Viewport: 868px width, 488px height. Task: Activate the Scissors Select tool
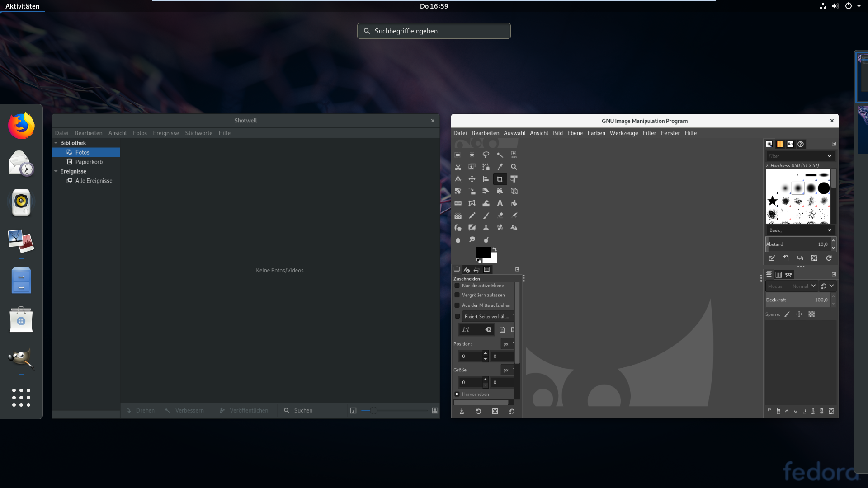pyautogui.click(x=458, y=167)
